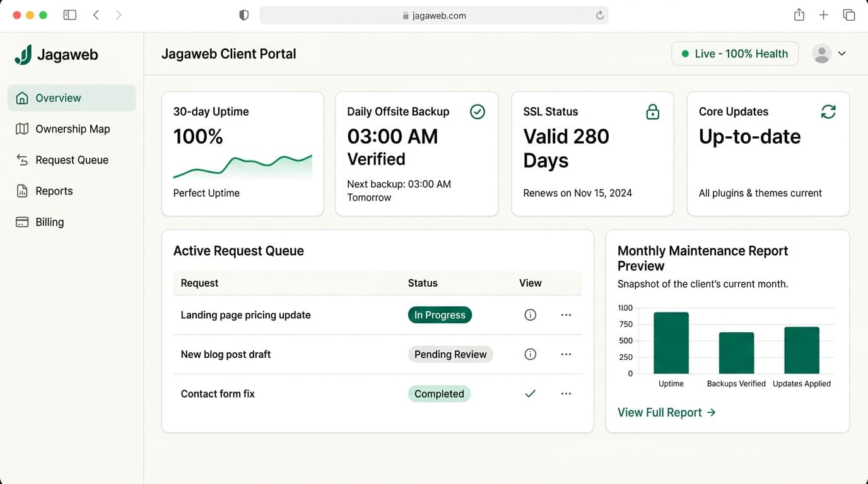Screen dimensions: 868x484
Task: Click the Uptime bar in chart
Action: (x=671, y=343)
